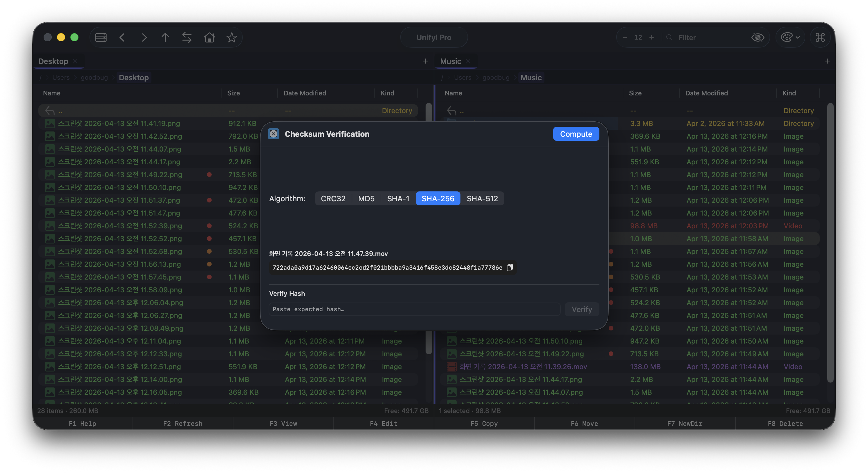Navigate up to the parent directory

pyautogui.click(x=165, y=38)
